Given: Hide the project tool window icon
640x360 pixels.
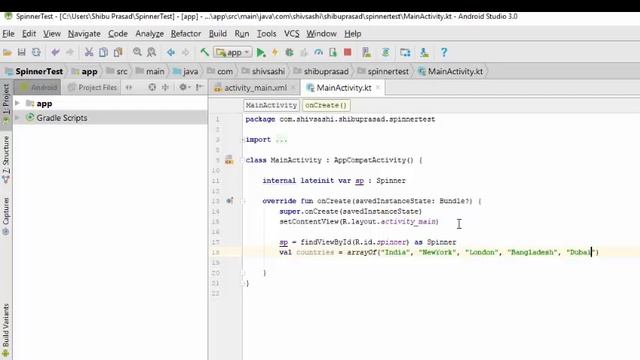Looking at the screenshot, I should [x=199, y=87].
